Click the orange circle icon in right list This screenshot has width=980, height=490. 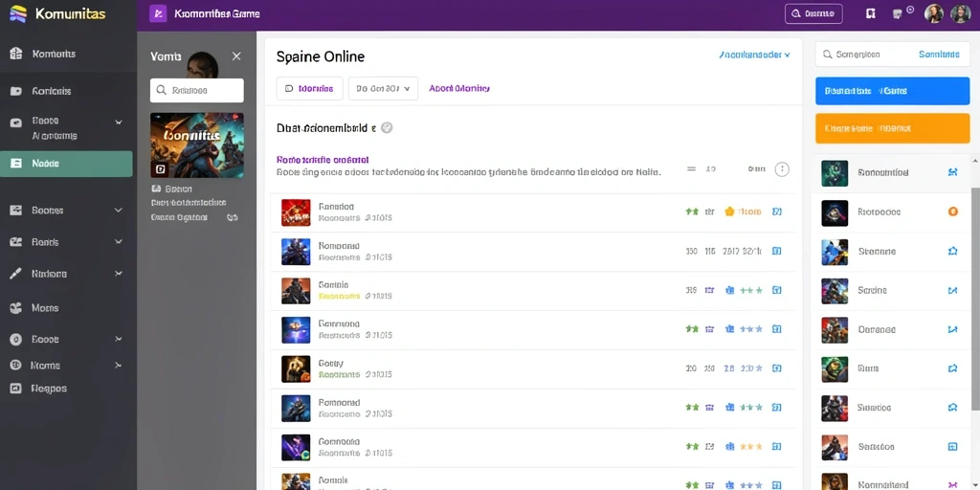pyautogui.click(x=952, y=212)
